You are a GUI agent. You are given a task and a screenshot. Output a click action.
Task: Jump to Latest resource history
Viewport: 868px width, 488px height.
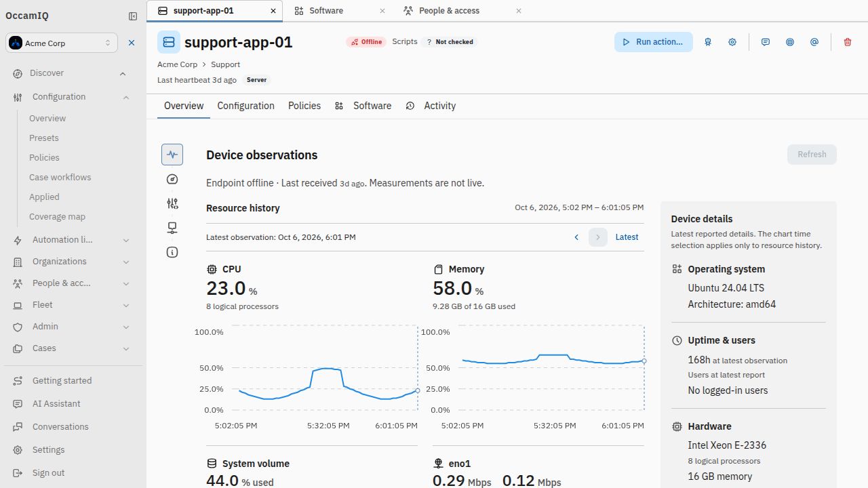[627, 237]
